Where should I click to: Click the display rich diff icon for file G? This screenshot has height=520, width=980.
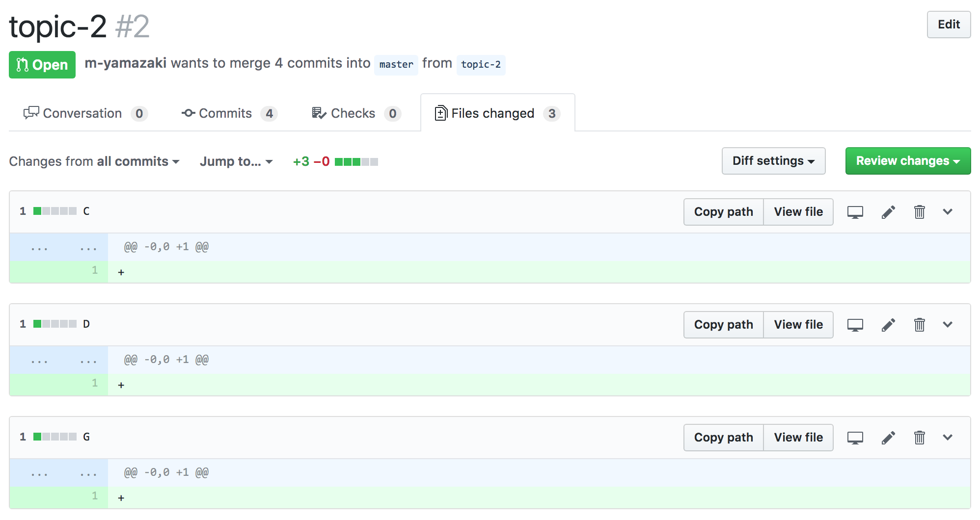(855, 438)
